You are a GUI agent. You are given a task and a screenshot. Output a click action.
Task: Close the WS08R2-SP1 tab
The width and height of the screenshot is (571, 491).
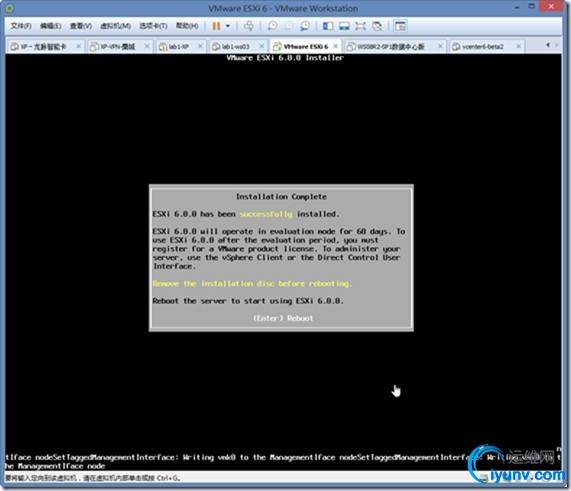(440, 46)
